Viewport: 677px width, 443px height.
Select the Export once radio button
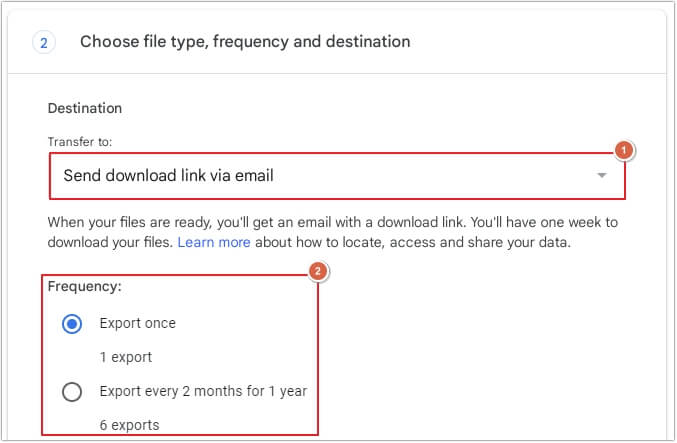pos(72,324)
